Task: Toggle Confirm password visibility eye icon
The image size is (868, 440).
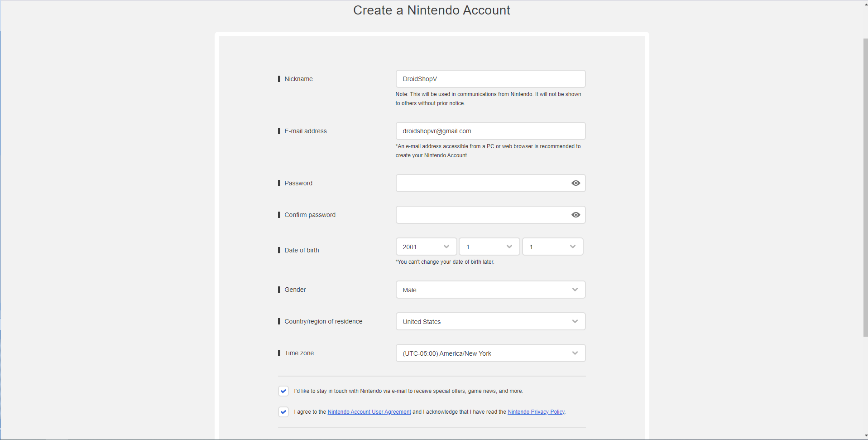Action: [x=575, y=215]
